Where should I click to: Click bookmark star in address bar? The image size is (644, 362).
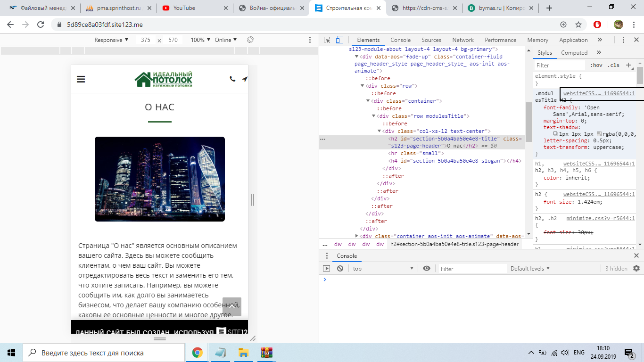point(578,25)
